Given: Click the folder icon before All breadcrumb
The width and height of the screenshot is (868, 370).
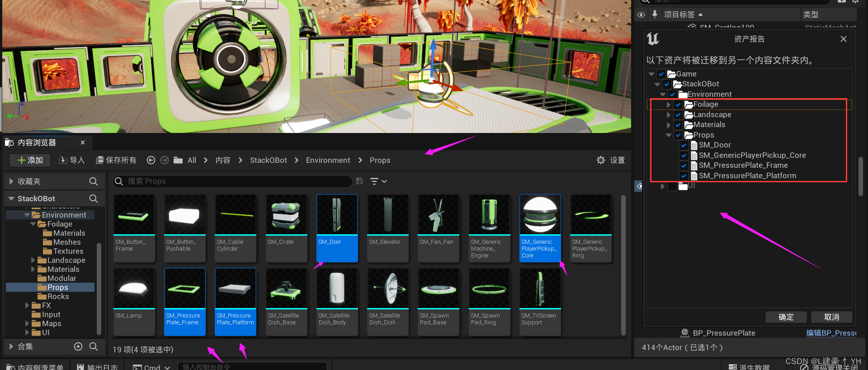Looking at the screenshot, I should (178, 160).
